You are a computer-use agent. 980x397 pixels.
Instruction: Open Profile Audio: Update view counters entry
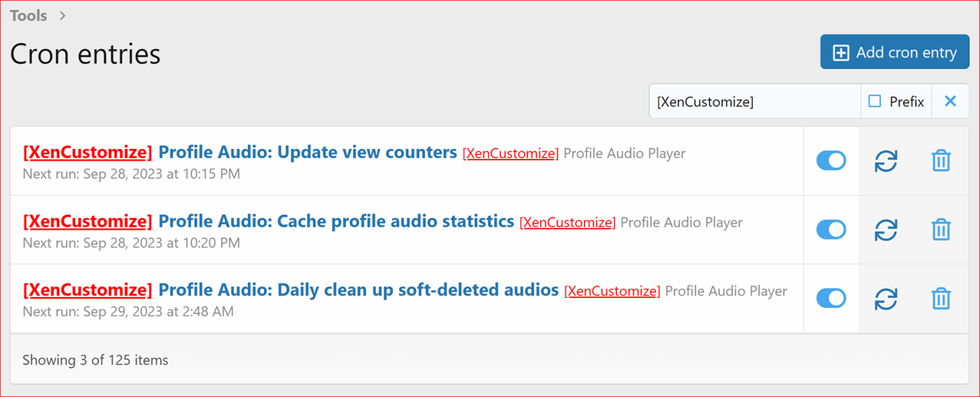pyautogui.click(x=307, y=153)
